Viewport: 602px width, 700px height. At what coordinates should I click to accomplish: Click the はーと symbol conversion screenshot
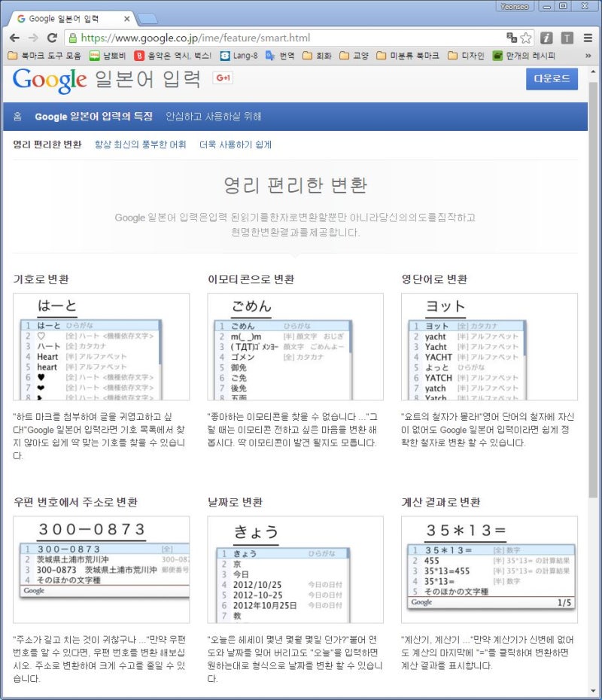pyautogui.click(x=102, y=346)
